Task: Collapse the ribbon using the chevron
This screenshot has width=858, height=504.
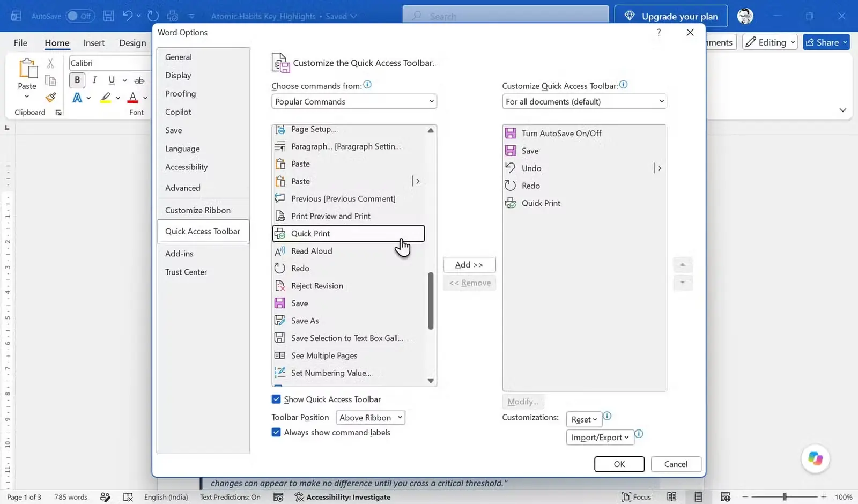Action: coord(843,110)
